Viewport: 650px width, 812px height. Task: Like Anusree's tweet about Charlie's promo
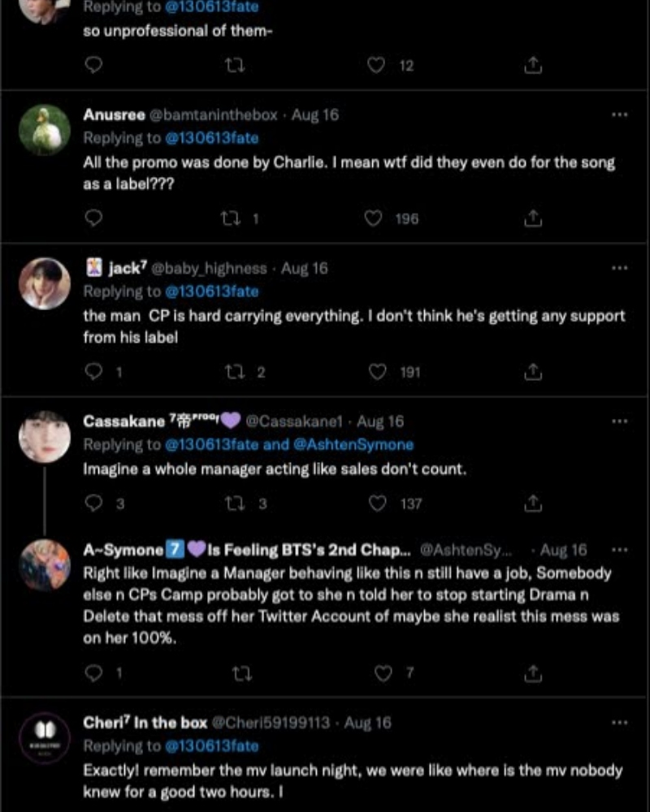[x=375, y=218]
